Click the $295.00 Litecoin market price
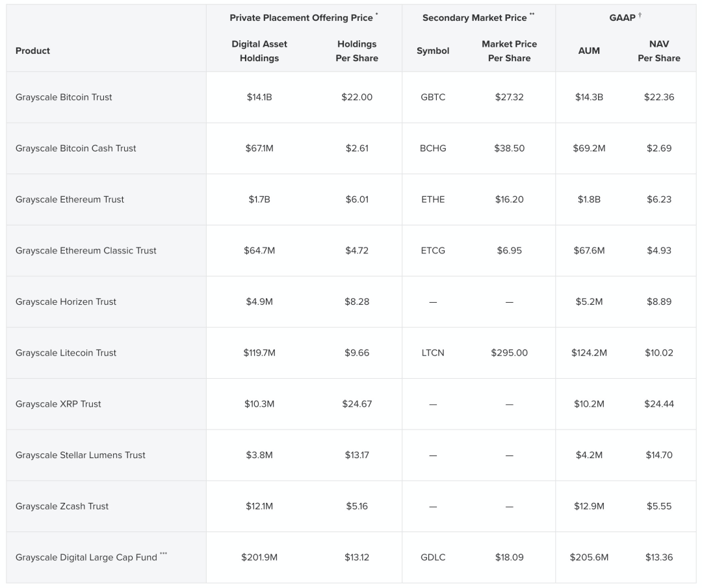 click(x=509, y=353)
